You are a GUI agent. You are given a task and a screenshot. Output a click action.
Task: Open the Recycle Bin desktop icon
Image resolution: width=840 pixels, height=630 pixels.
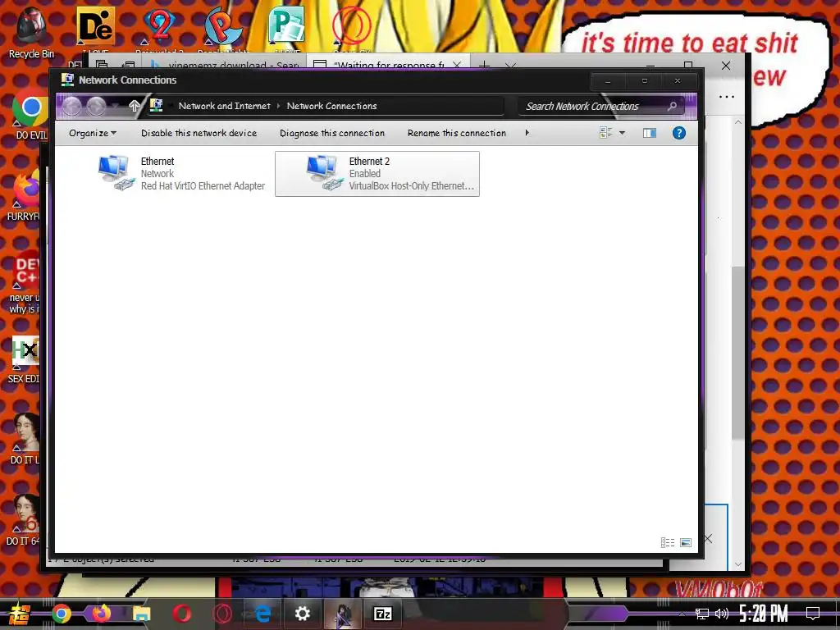click(x=31, y=32)
